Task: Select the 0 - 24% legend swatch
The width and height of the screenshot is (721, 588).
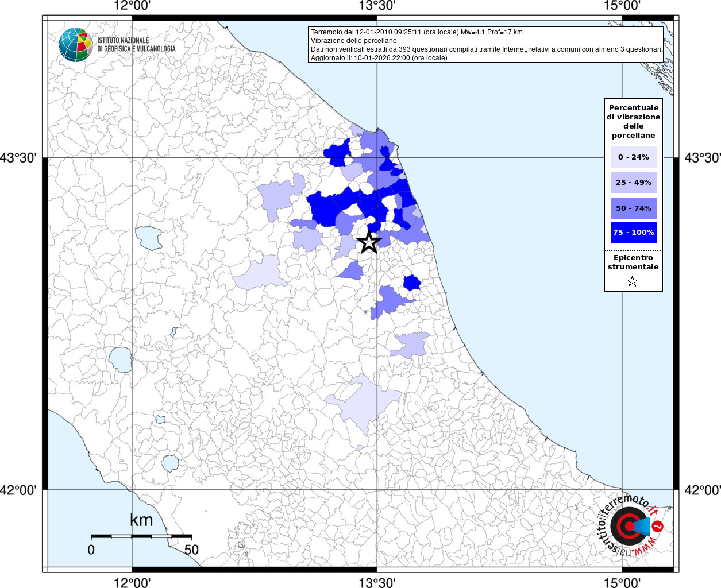Action: tap(633, 157)
